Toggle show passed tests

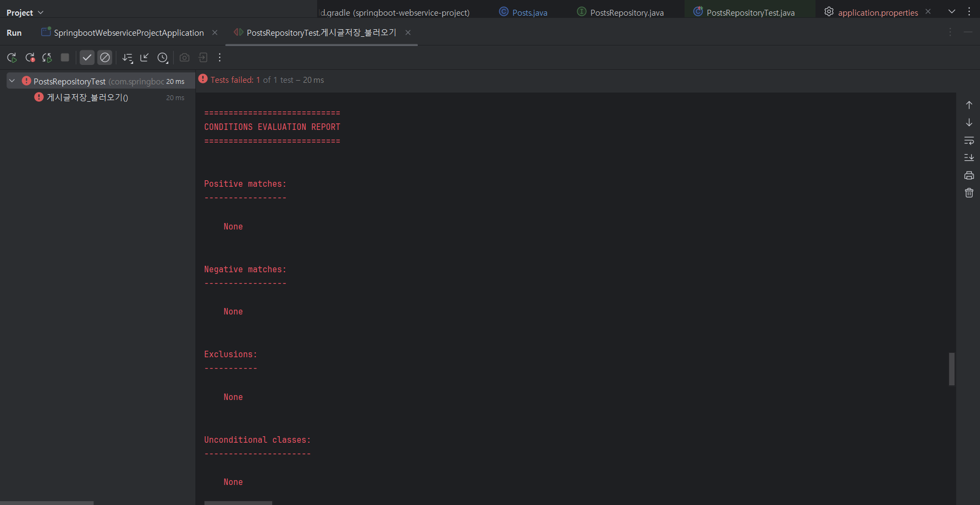(87, 57)
